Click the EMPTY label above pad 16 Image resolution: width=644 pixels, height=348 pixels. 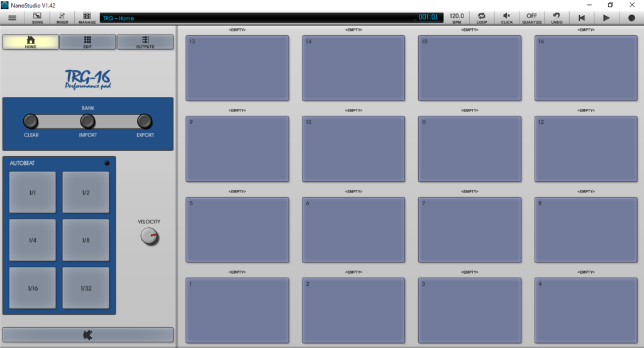point(586,30)
